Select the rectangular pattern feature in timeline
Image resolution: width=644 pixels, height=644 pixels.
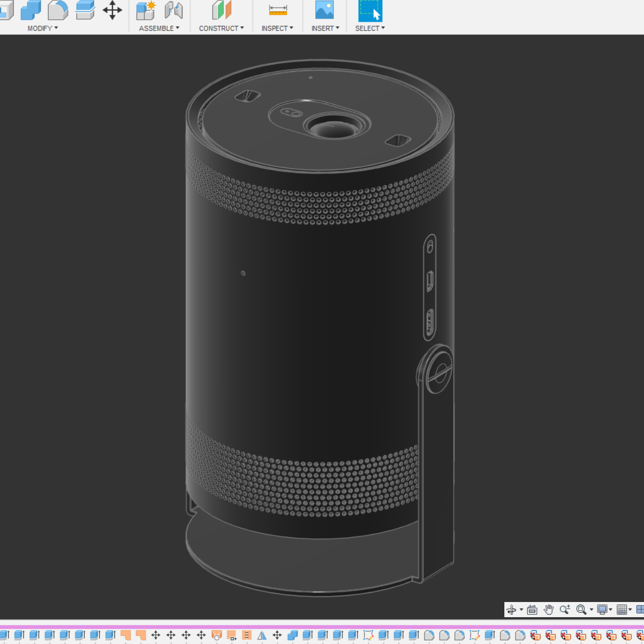tap(232, 635)
